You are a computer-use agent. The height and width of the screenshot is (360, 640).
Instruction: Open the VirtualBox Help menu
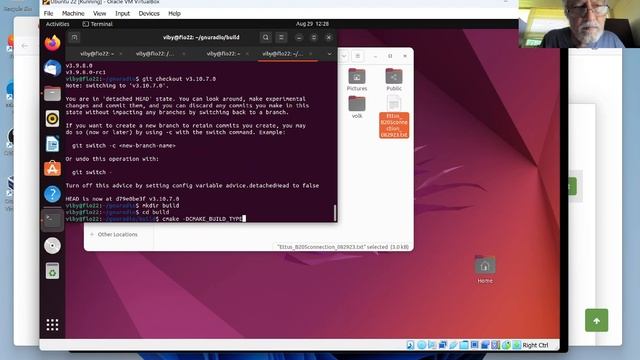174,13
